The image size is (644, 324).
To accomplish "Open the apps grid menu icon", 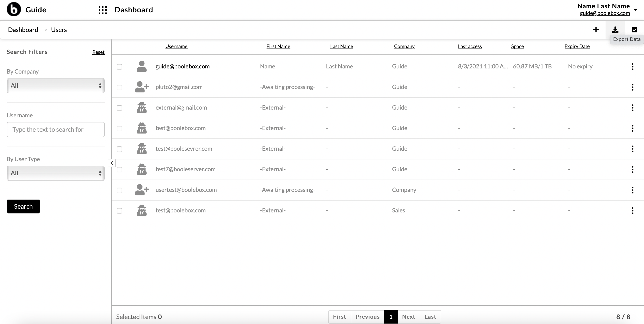I will (102, 10).
